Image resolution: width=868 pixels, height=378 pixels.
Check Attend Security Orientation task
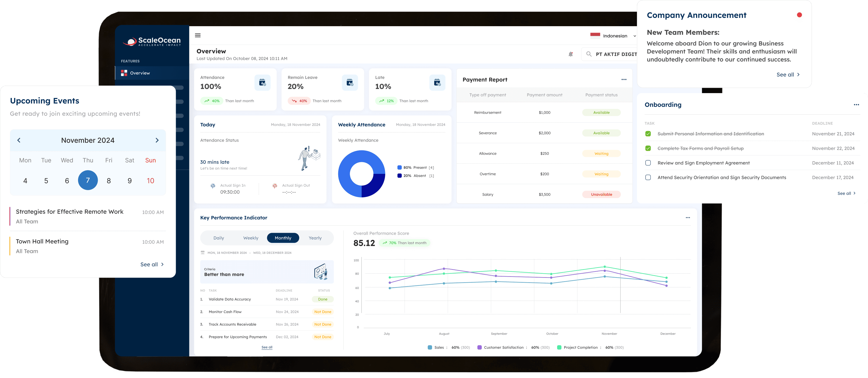pyautogui.click(x=648, y=177)
